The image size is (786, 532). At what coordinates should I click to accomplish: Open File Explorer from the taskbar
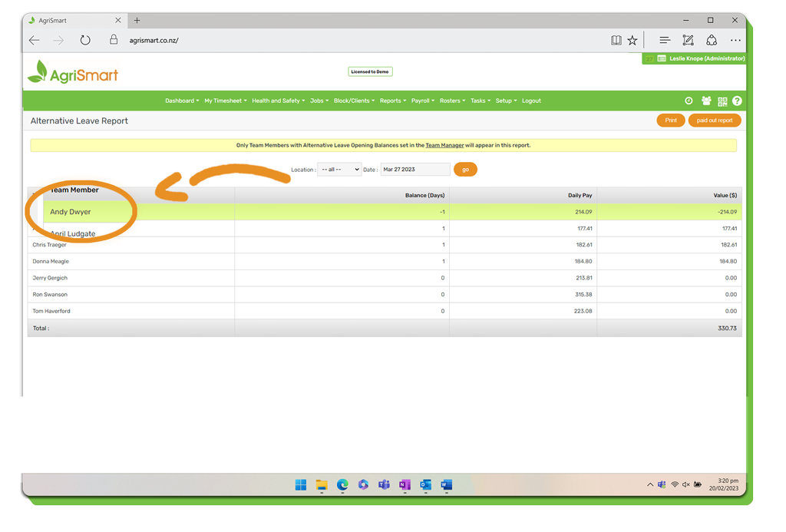click(x=322, y=484)
